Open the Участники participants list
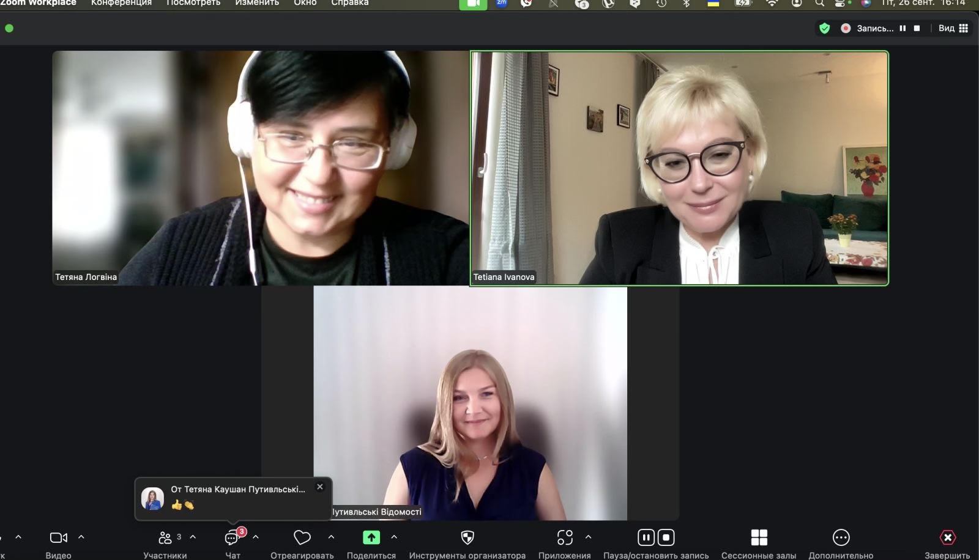Screen dimensions: 979x560 click(x=165, y=538)
